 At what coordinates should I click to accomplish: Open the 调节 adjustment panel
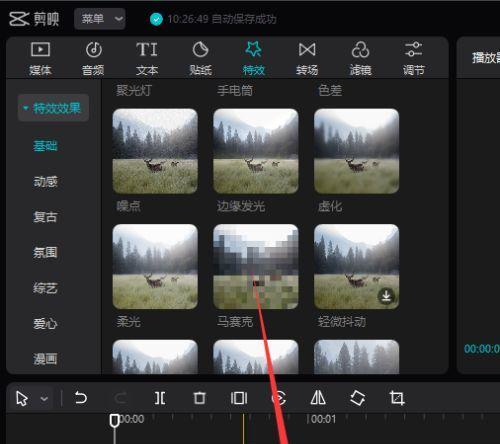coord(413,59)
